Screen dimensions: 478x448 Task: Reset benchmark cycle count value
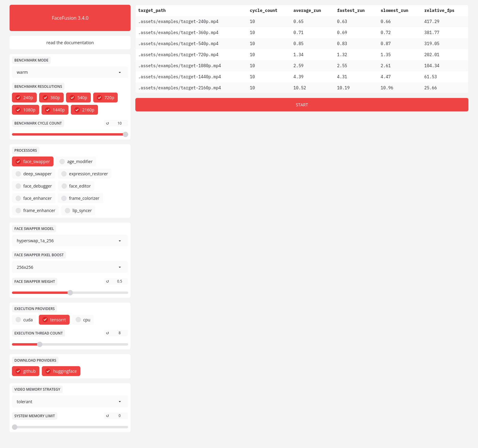pos(108,123)
